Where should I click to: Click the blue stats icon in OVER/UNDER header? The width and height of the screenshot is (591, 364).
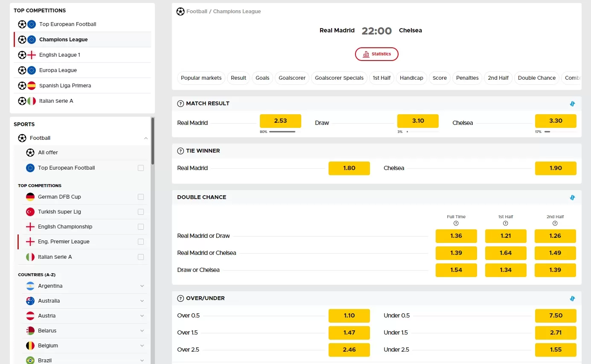[x=572, y=298]
